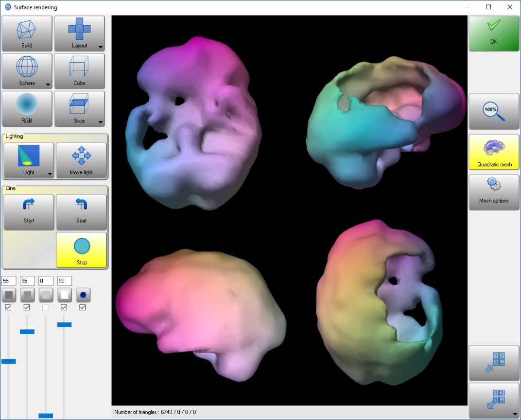The image size is (521, 420).
Task: Open the Light dropdown arrow
Action: tap(50, 174)
